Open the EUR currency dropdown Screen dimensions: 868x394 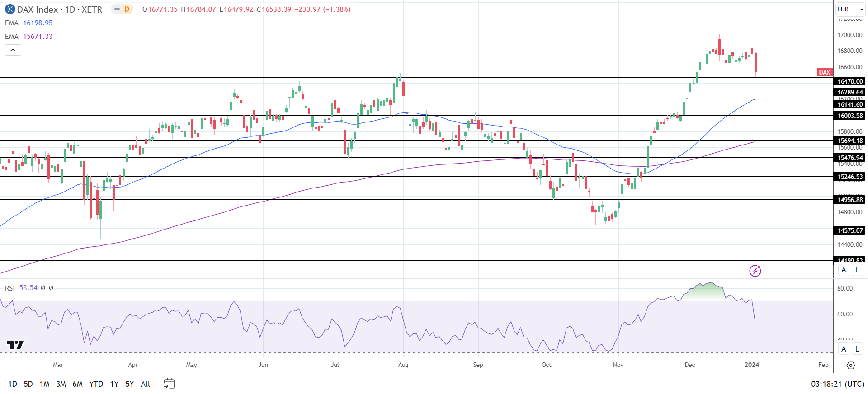click(x=850, y=9)
